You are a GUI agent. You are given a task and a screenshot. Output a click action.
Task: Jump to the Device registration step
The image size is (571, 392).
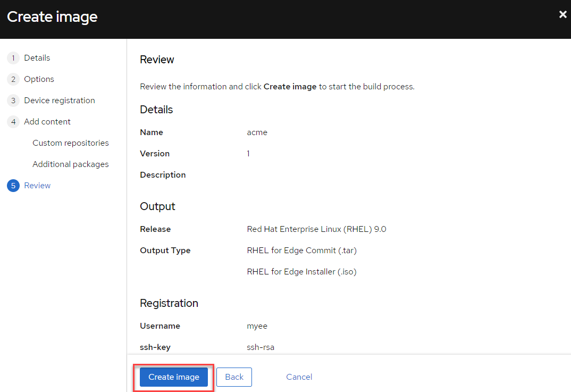pos(59,100)
